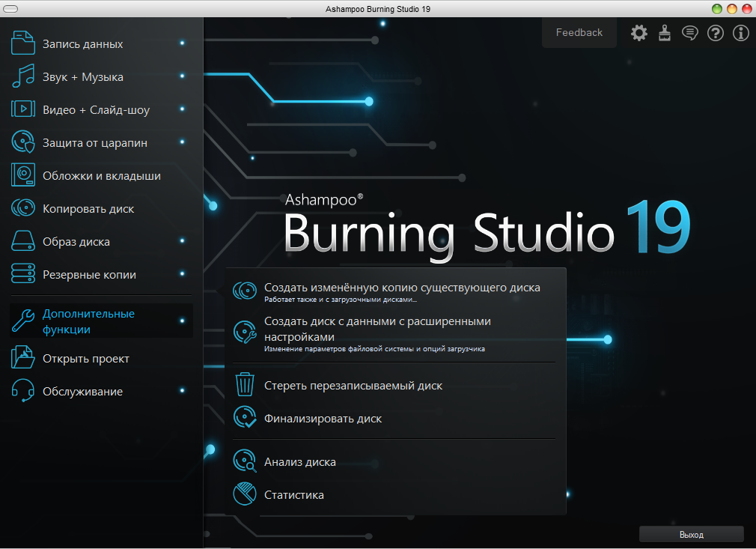Click the stacked drives icon for Резервные копии
This screenshot has width=756, height=549.
(x=23, y=273)
